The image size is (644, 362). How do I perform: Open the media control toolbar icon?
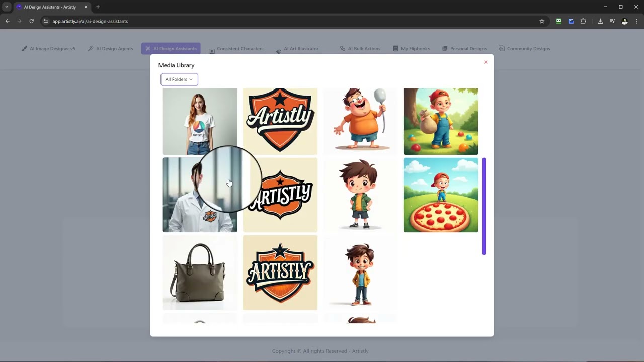612,21
